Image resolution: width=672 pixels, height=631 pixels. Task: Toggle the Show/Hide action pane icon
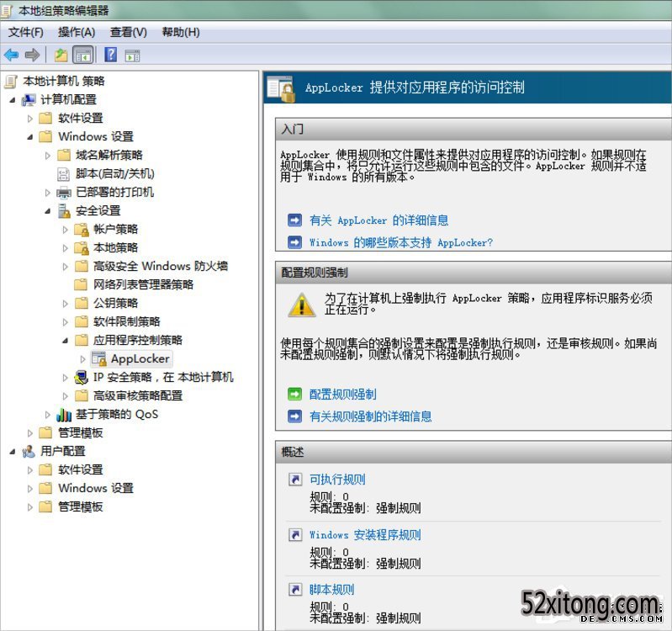coord(132,56)
